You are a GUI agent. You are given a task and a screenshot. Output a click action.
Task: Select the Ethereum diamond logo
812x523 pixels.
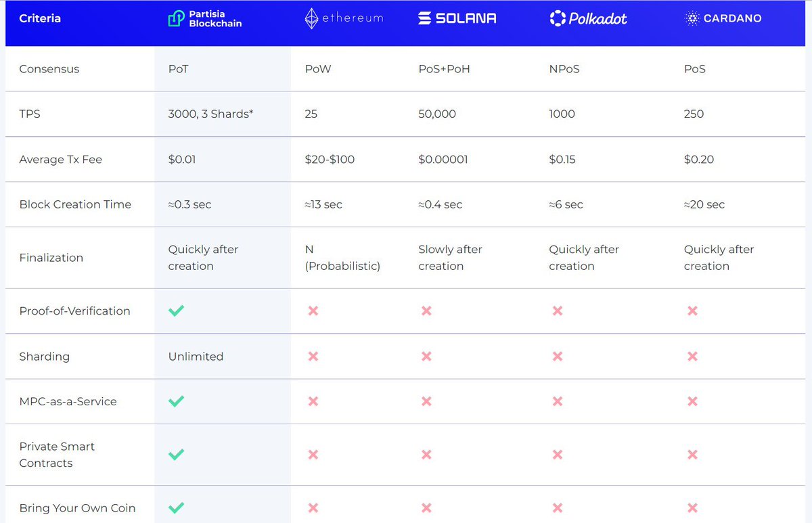(343, 18)
